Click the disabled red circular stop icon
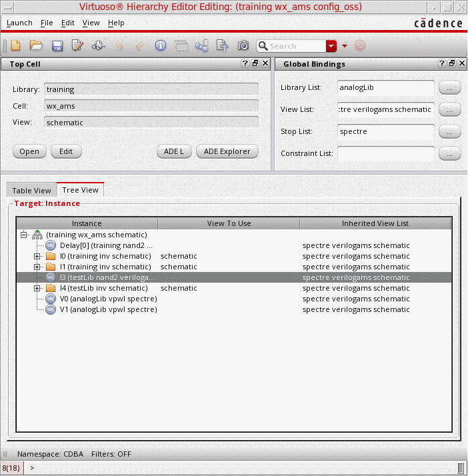The height and width of the screenshot is (476, 468). pyautogui.click(x=360, y=46)
